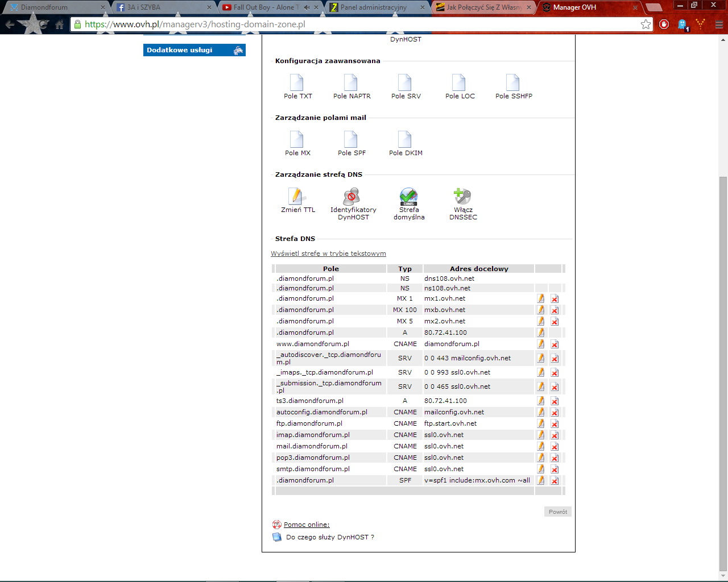Delete the ts3.diamondforum.pl A record
The height and width of the screenshot is (582, 728).
pos(555,401)
